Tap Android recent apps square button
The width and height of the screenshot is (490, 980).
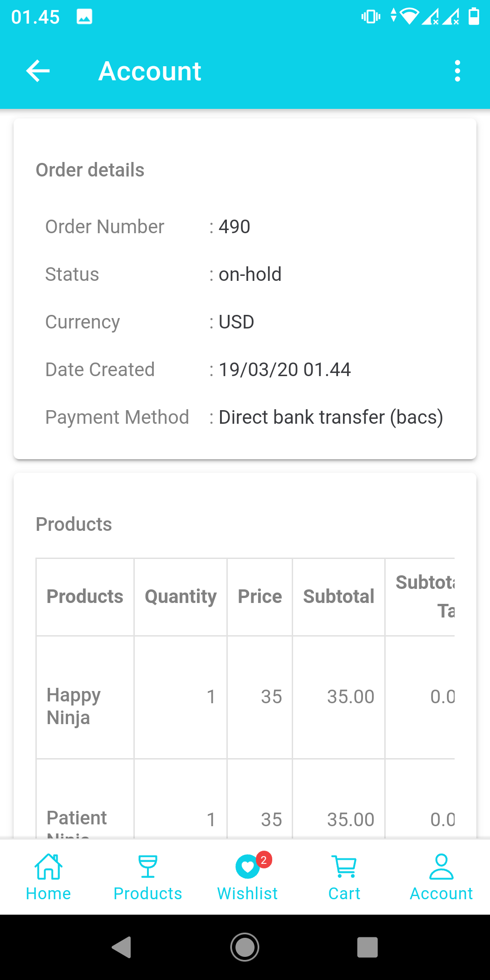coord(367,947)
